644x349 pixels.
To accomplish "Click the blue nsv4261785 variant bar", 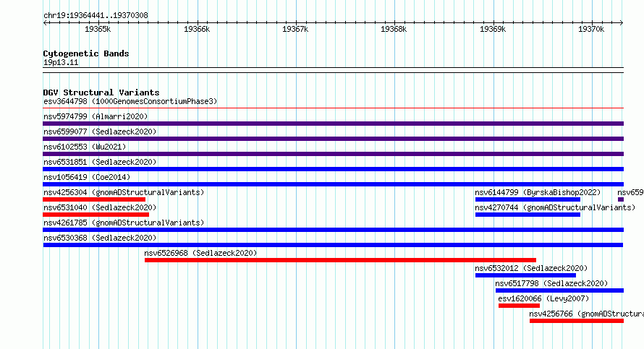I will pyautogui.click(x=333, y=230).
